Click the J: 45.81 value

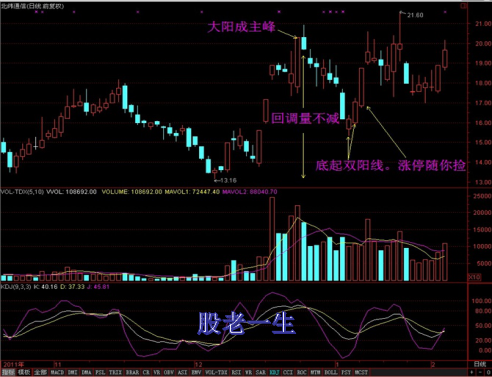(98, 287)
